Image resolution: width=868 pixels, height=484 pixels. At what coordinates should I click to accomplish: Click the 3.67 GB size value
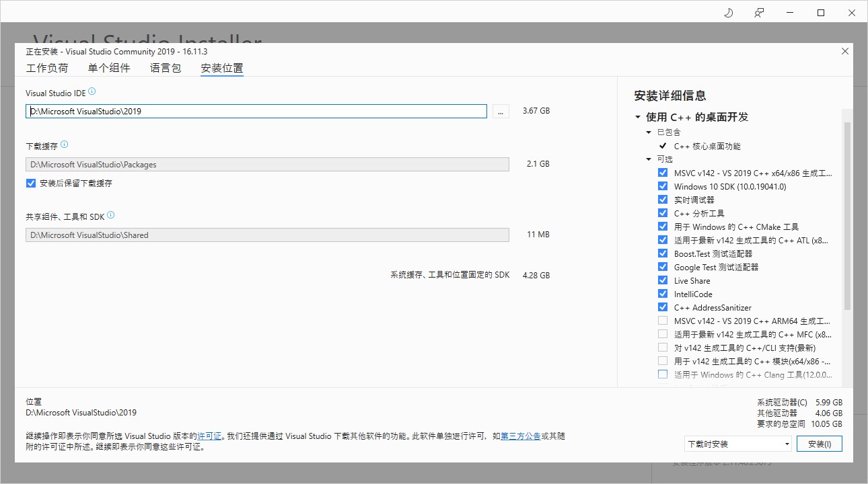(536, 111)
